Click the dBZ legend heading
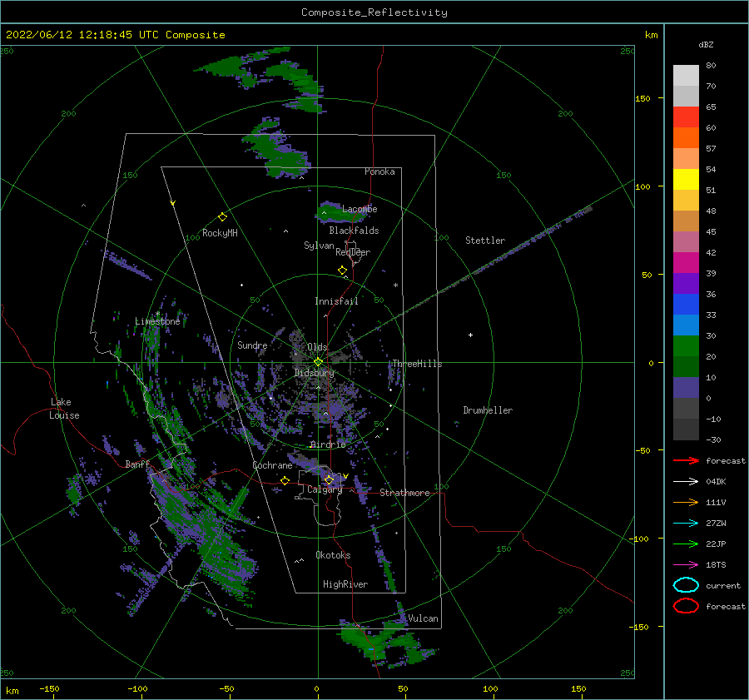 click(706, 45)
